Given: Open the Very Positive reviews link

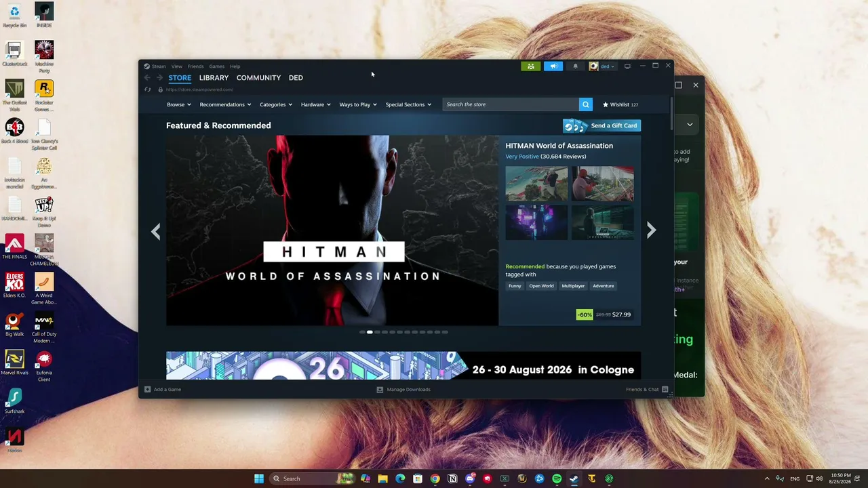Looking at the screenshot, I should pos(522,157).
